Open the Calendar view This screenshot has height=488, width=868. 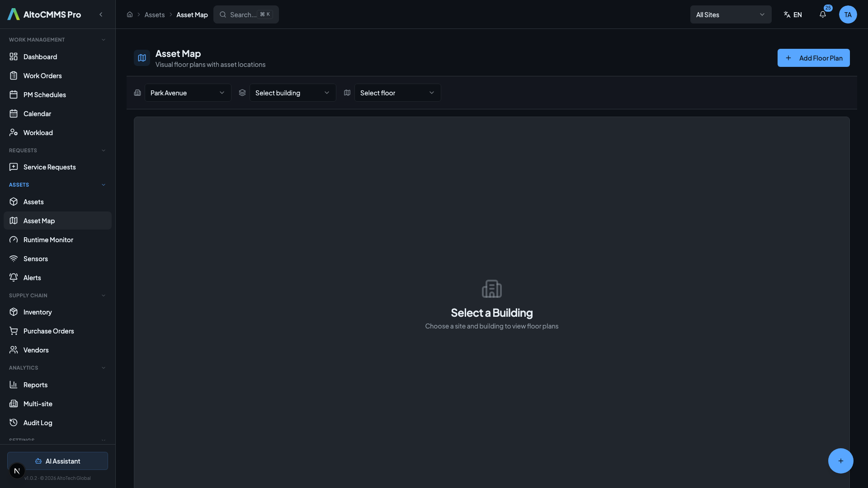(38, 113)
